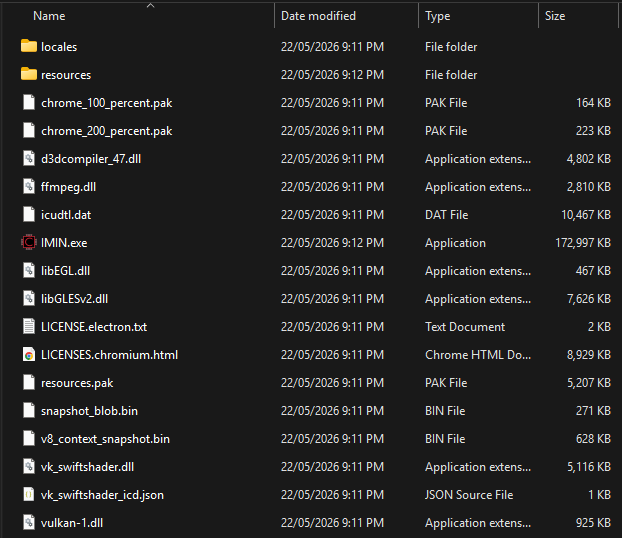This screenshot has height=538, width=622.
Task: Click the file name libEGL.dll
Action: (x=65, y=271)
